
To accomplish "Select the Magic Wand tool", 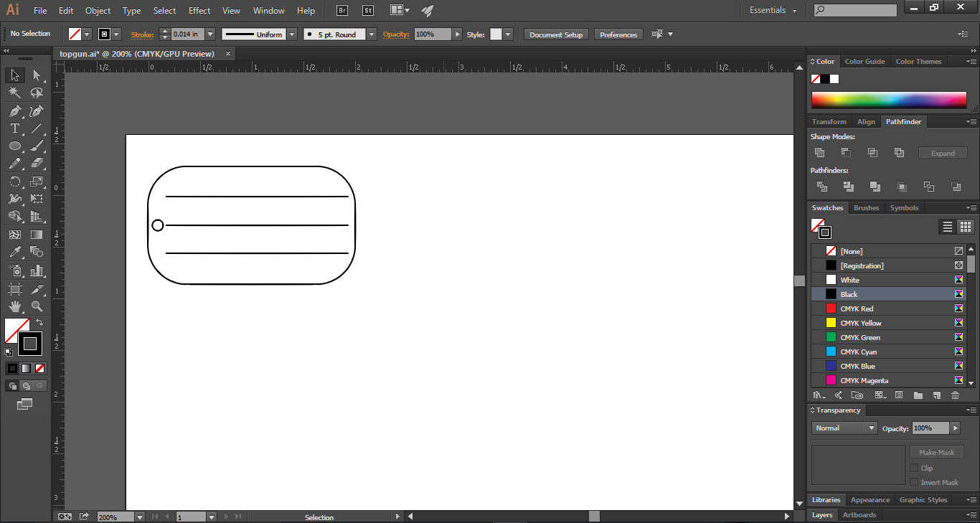I will coord(15,93).
